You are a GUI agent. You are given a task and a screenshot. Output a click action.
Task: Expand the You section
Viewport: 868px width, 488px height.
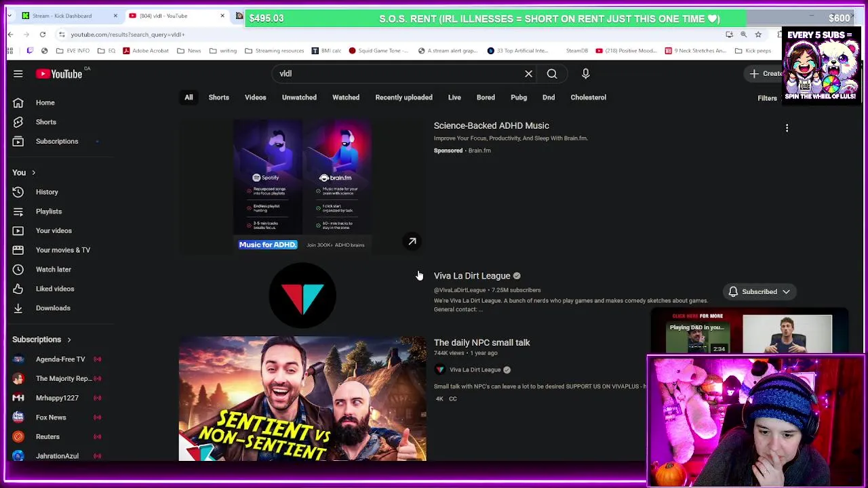pos(24,173)
